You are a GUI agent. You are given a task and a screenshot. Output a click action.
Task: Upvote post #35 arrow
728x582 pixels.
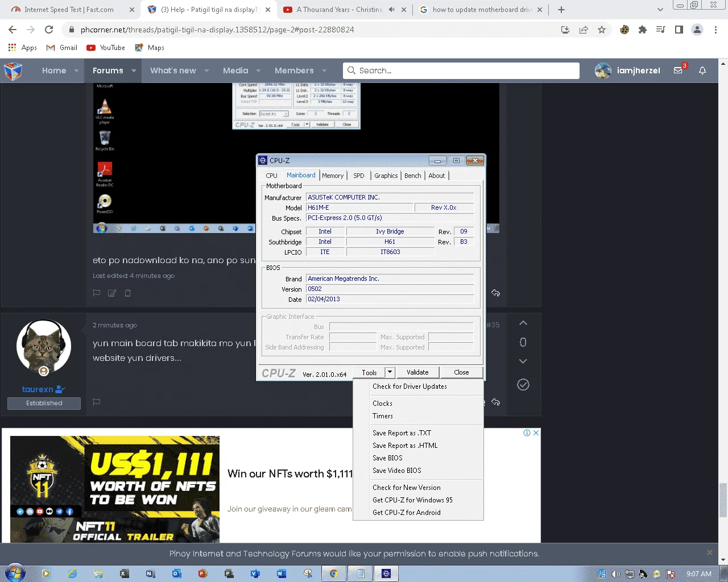pos(523,323)
